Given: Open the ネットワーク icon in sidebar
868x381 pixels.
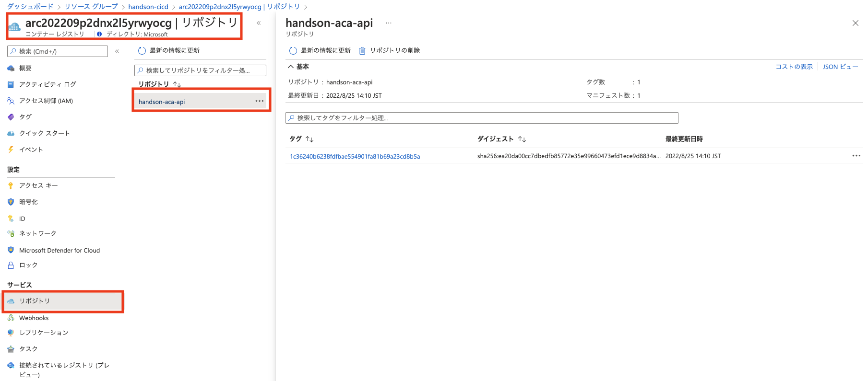Looking at the screenshot, I should click(11, 233).
